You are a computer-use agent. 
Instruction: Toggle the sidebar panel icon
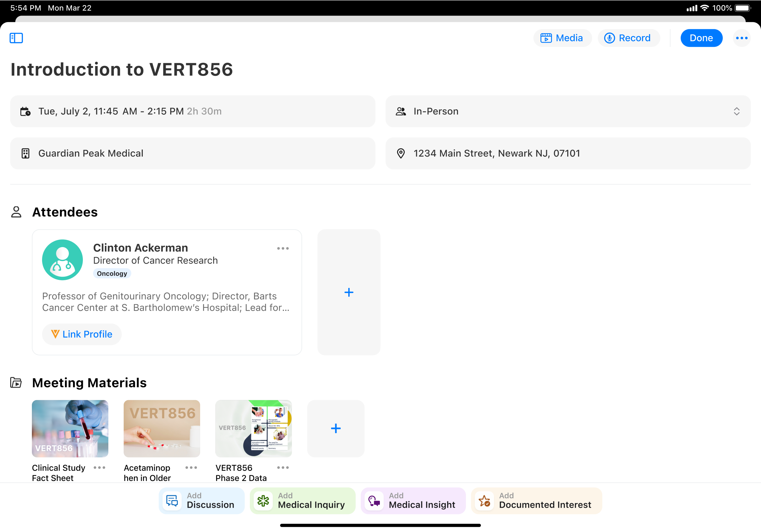click(x=16, y=38)
